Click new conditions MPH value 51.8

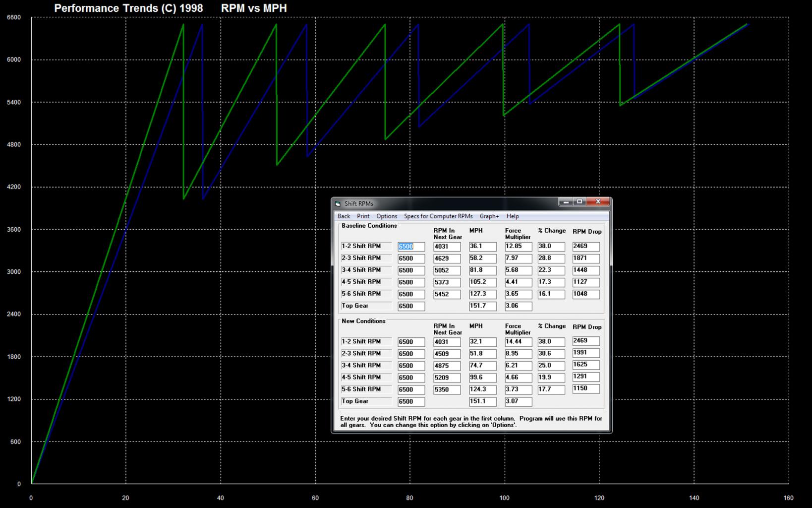tap(483, 354)
